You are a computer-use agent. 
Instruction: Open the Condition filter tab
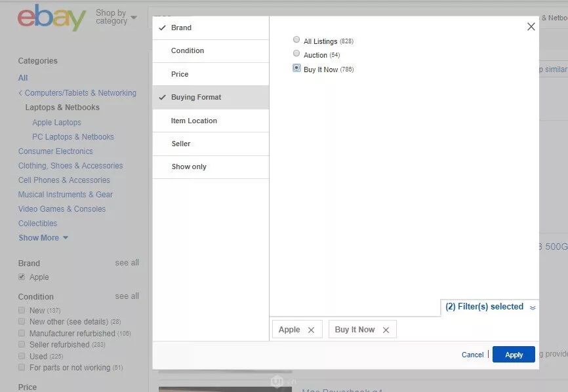[211, 51]
